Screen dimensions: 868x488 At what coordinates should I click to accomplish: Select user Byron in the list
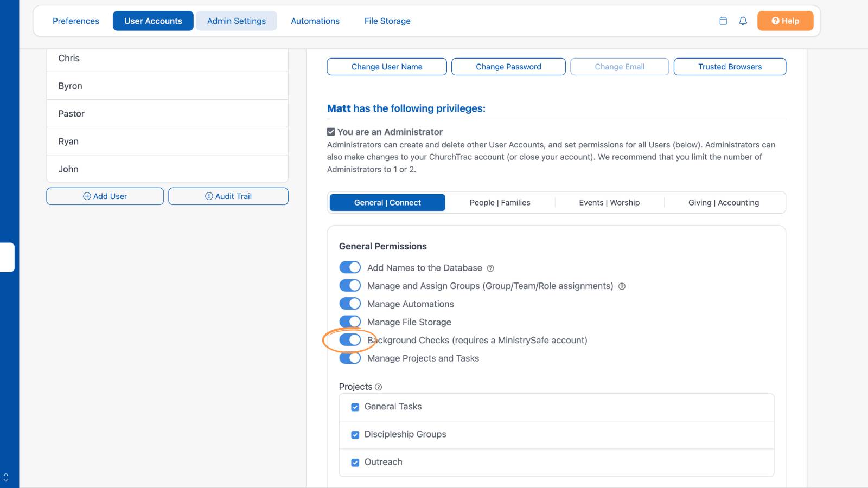coord(167,86)
